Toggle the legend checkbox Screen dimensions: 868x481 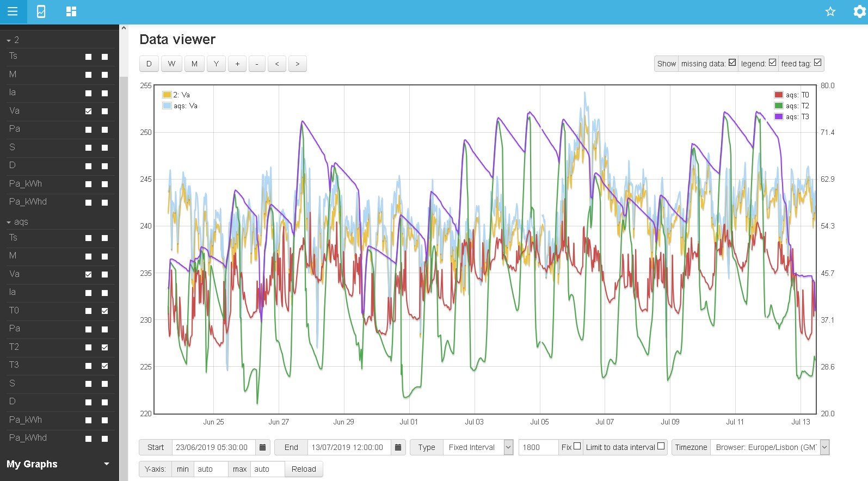coord(772,63)
